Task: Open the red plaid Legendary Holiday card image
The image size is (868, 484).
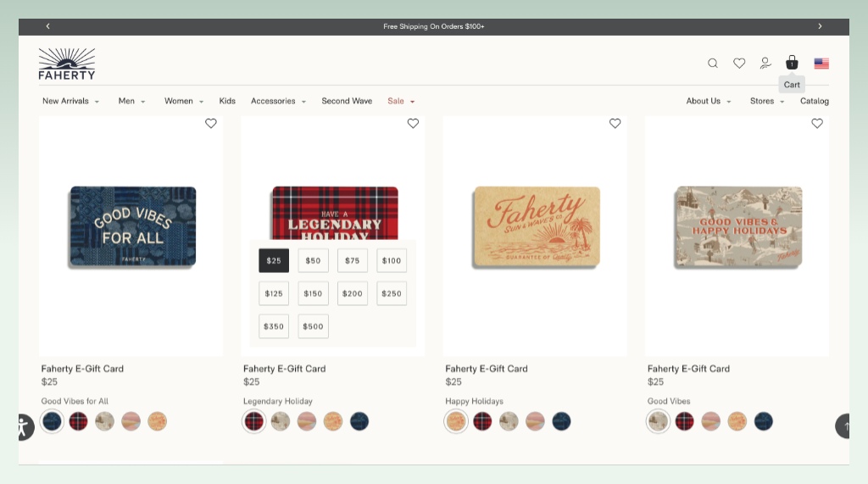Action: [335, 213]
